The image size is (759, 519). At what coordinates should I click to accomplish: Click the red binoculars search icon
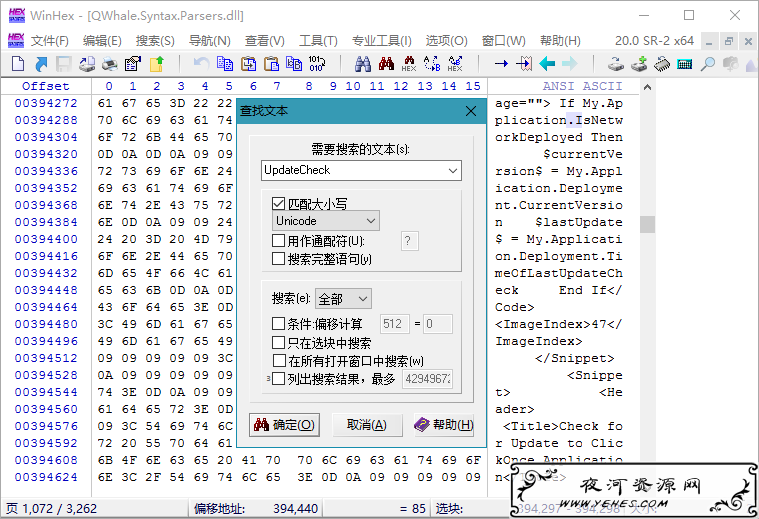(x=386, y=63)
